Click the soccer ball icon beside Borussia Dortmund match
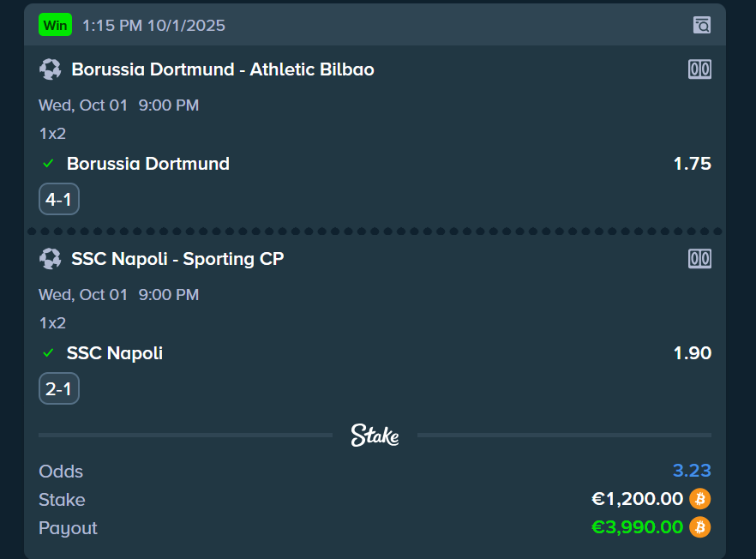The width and height of the screenshot is (756, 559). tap(50, 69)
